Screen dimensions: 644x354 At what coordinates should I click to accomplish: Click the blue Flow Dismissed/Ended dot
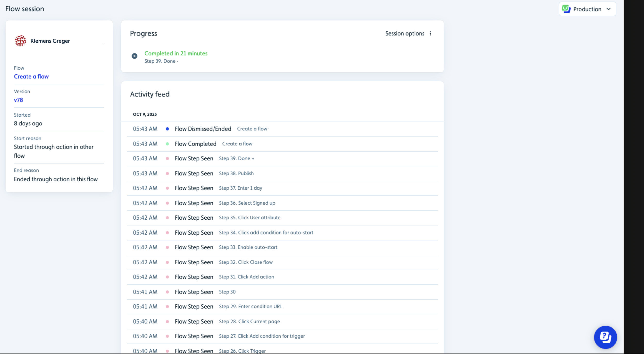click(x=167, y=129)
